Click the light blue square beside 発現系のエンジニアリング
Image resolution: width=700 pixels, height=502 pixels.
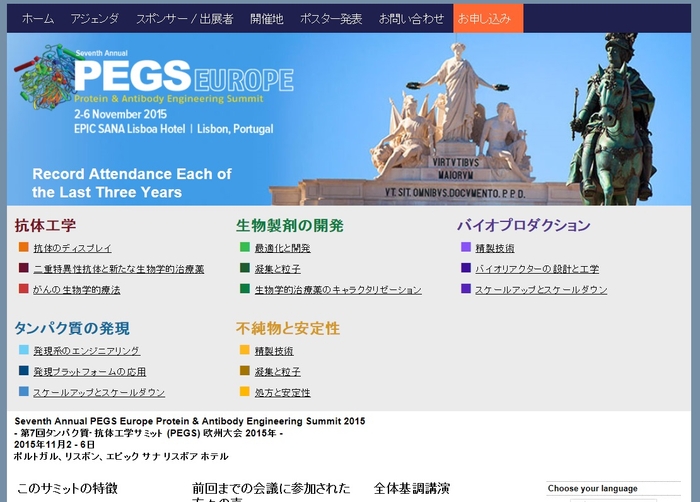[24, 350]
